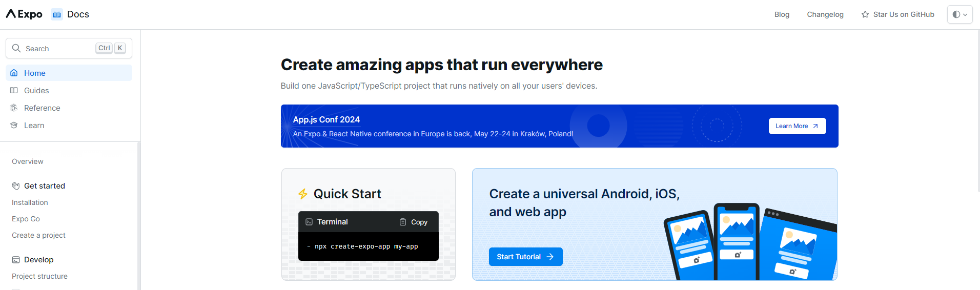Click the npx create-expo-app command text
Viewport: 980px width, 290px height.
point(366,246)
